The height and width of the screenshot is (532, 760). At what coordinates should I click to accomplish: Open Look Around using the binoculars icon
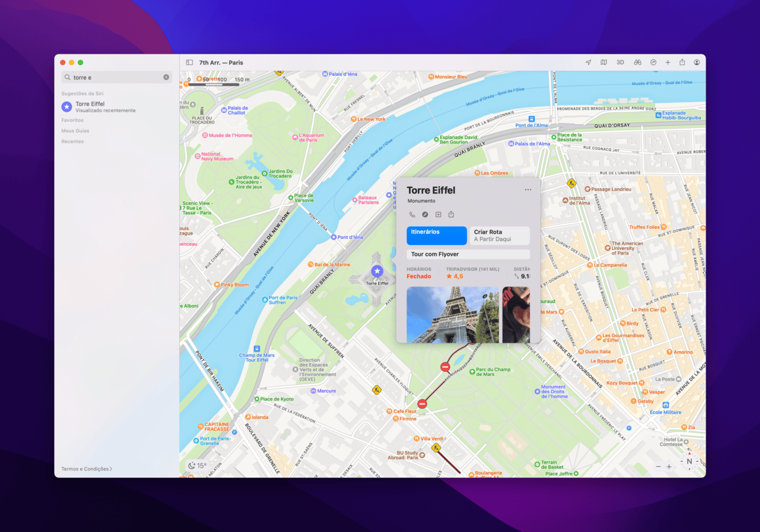pyautogui.click(x=637, y=62)
